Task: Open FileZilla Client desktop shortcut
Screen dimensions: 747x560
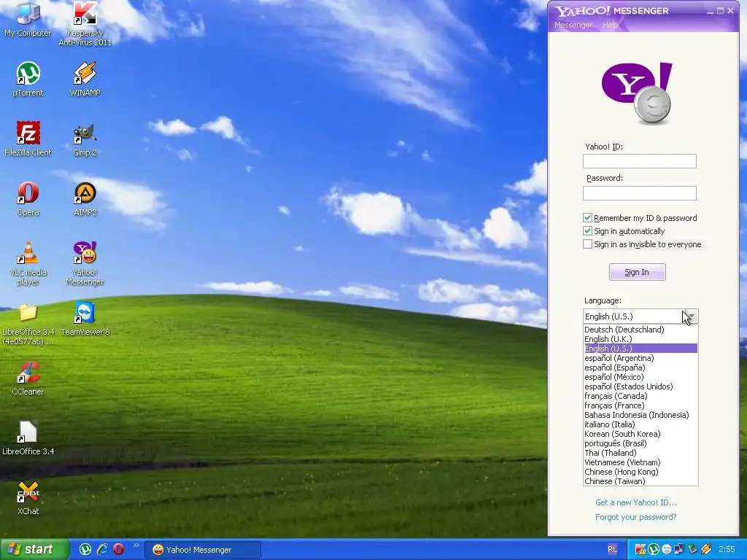Action: click(x=28, y=139)
